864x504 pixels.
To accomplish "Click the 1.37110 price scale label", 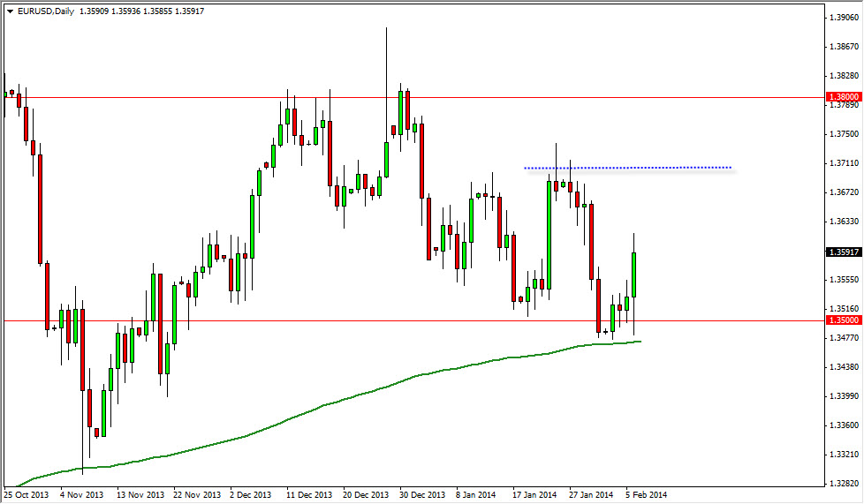I will pos(844,163).
